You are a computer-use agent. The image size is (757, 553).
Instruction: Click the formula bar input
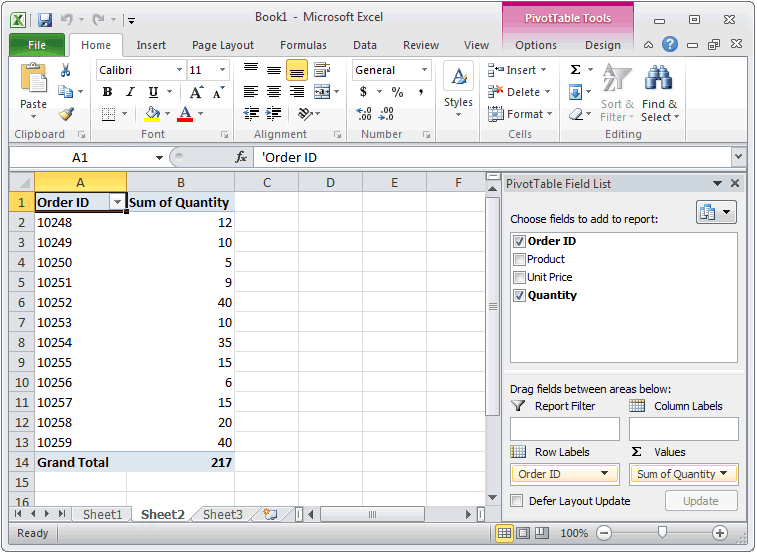click(x=492, y=157)
